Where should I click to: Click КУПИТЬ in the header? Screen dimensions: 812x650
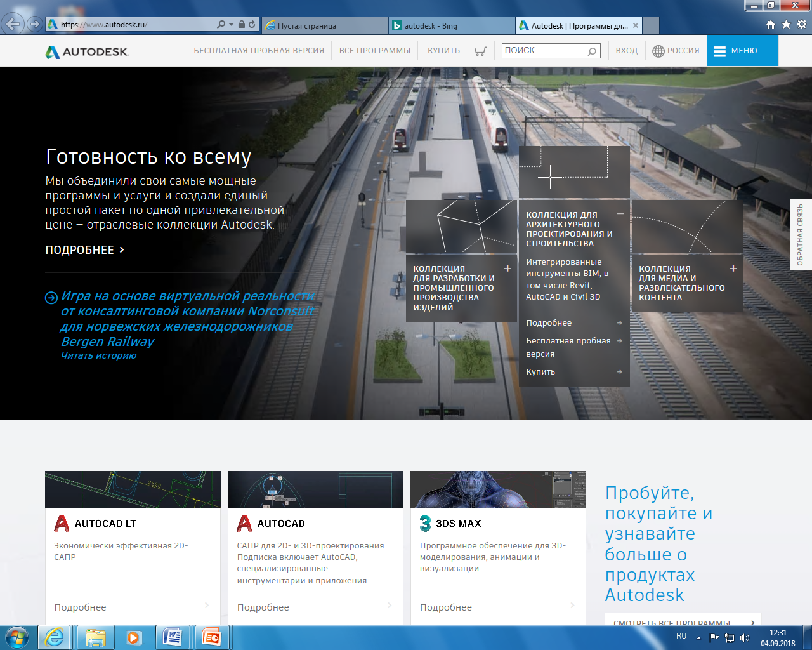click(x=443, y=51)
